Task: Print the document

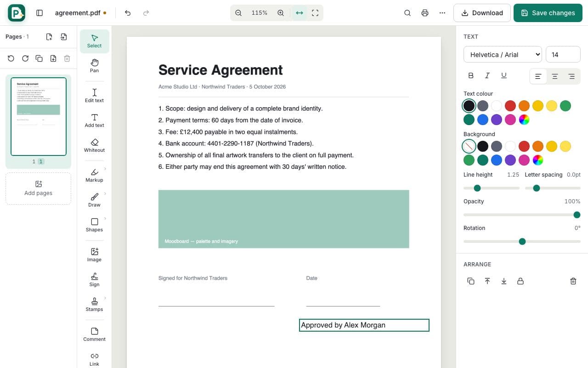Action: [x=425, y=13]
